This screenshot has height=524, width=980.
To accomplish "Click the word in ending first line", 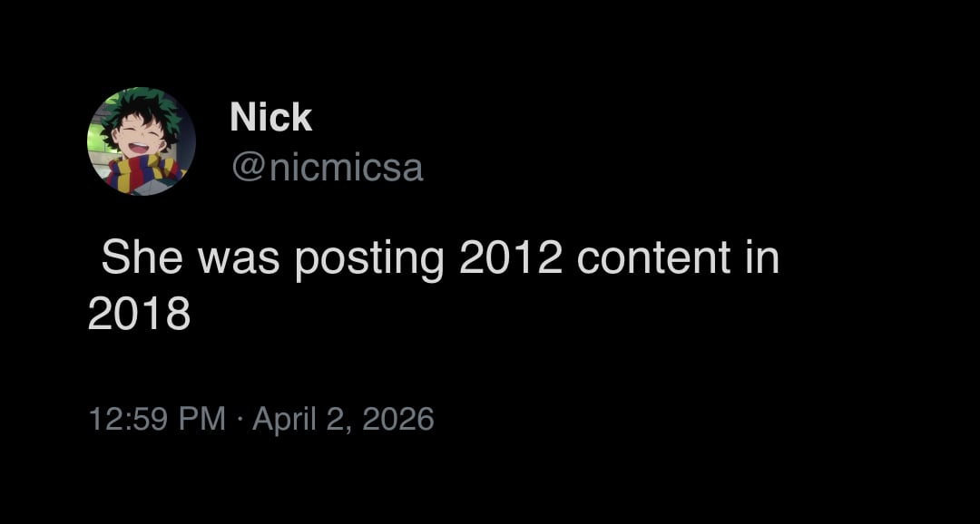I will (x=762, y=257).
